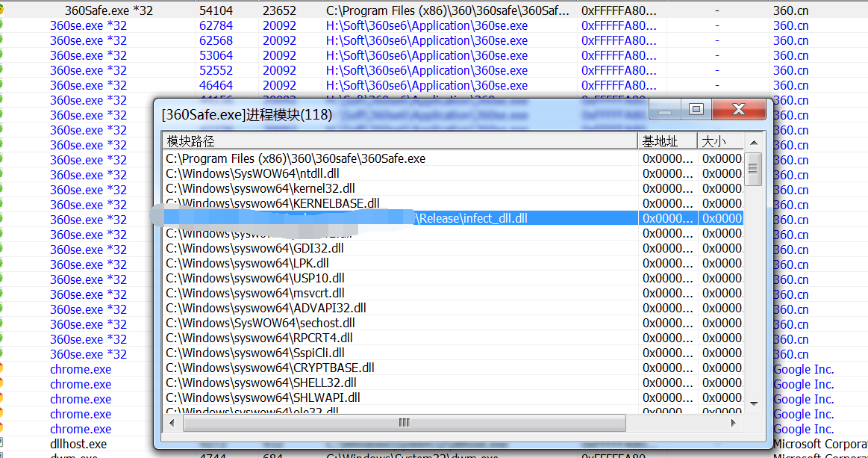Click the 360Safe.exe process path cell
Screen dimensions: 868x458
447,10
